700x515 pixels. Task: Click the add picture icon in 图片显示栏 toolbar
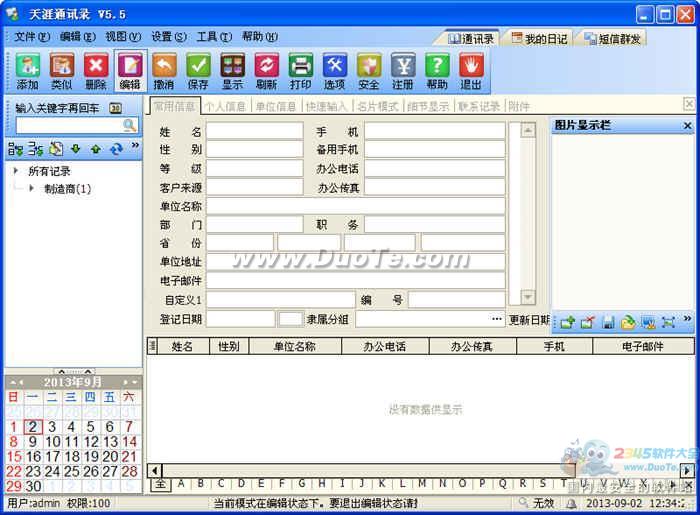567,322
